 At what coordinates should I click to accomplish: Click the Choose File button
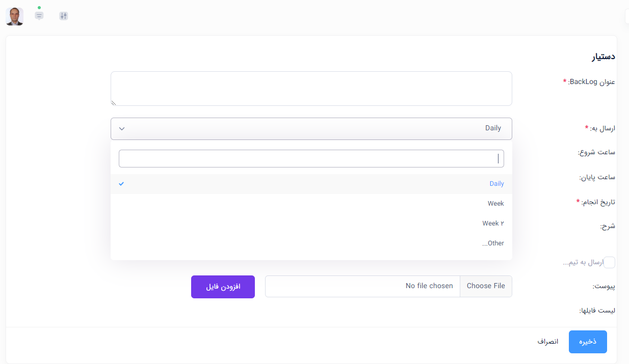click(x=486, y=286)
